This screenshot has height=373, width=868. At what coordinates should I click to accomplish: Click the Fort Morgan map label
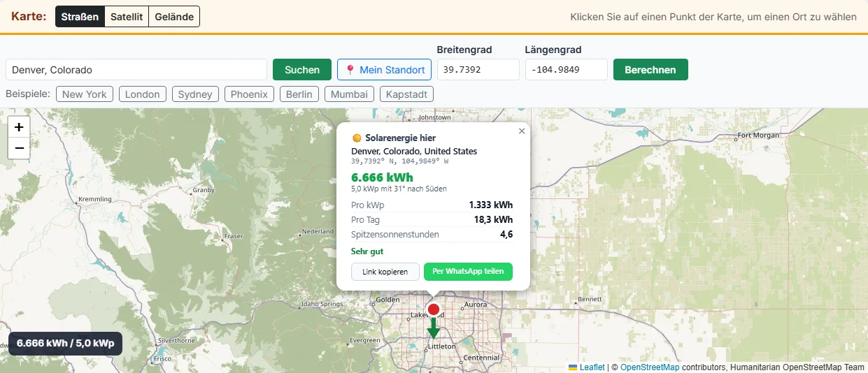click(758, 136)
